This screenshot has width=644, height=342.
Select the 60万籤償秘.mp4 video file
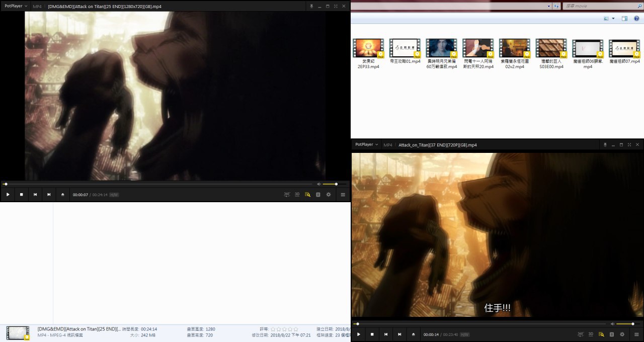click(442, 54)
